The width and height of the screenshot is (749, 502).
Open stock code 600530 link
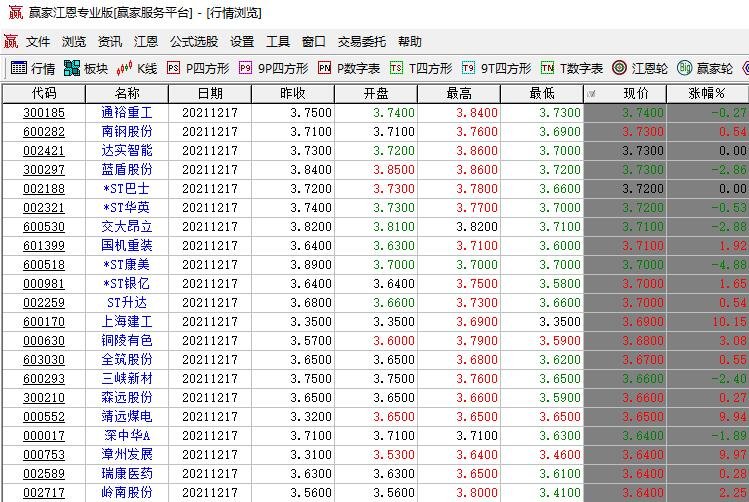tap(44, 227)
